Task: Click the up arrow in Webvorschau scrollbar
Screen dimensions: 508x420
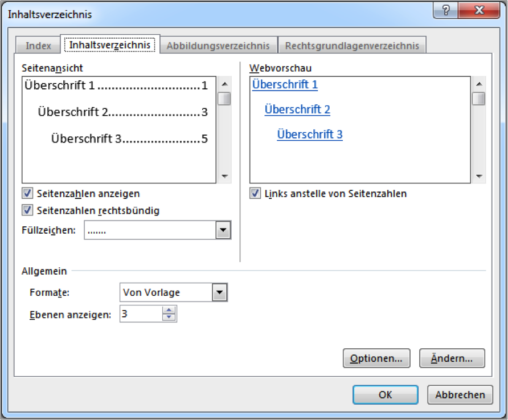Action: coord(479,84)
